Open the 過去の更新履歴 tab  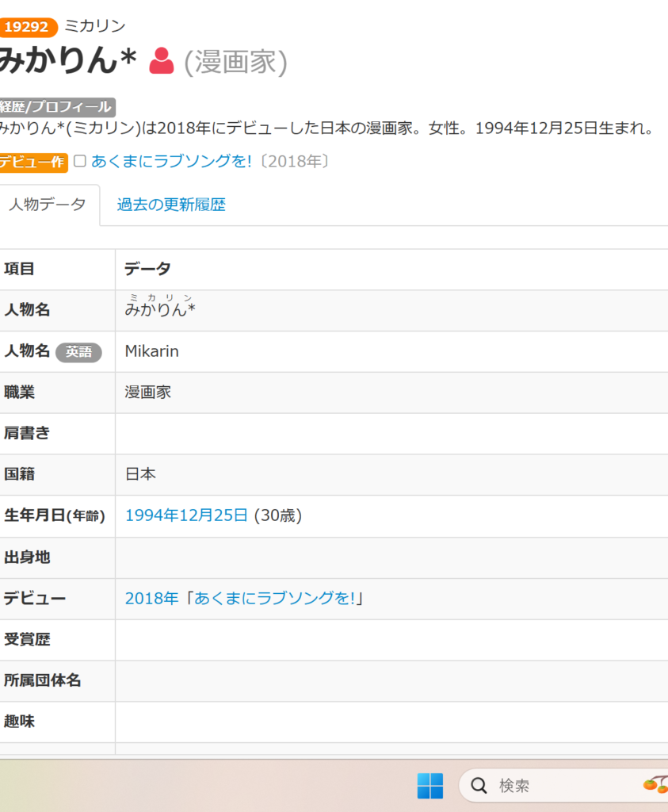[x=171, y=205]
